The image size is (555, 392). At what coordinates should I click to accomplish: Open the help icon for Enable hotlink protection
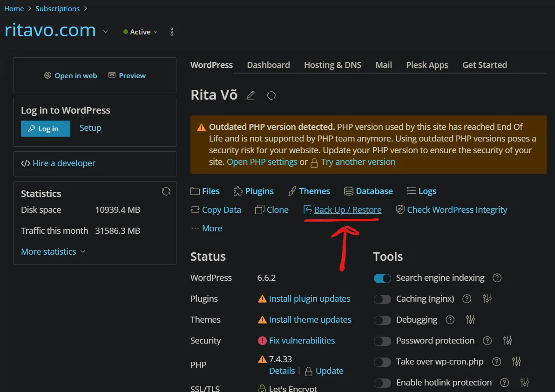click(504, 382)
